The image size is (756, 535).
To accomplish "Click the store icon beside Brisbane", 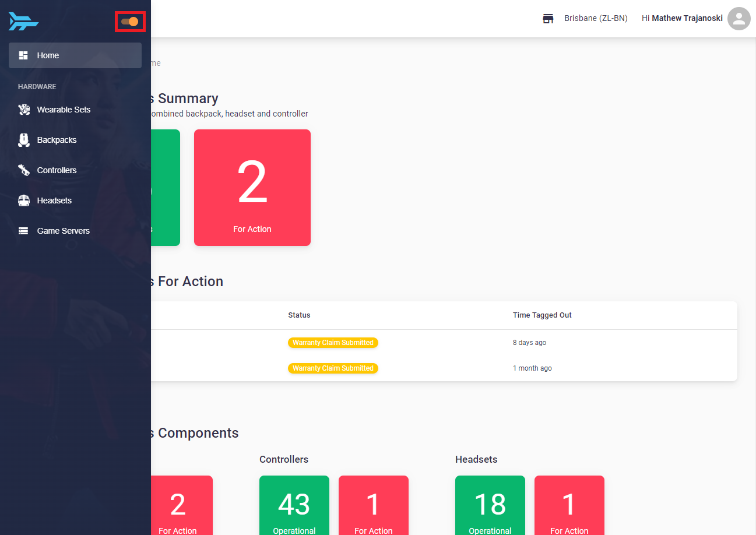I will (548, 19).
